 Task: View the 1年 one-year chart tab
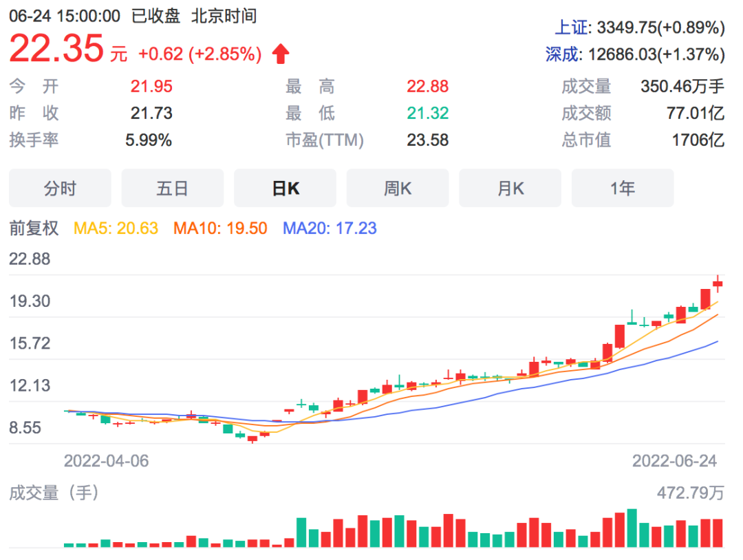[622, 187]
